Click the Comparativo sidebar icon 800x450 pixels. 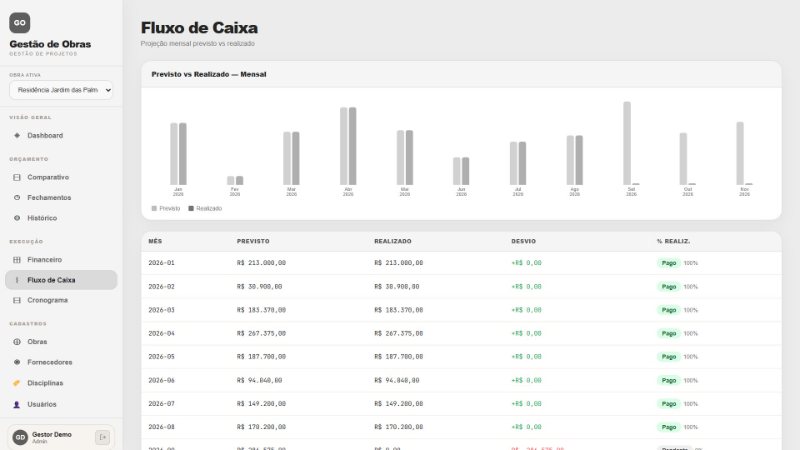[x=17, y=177]
